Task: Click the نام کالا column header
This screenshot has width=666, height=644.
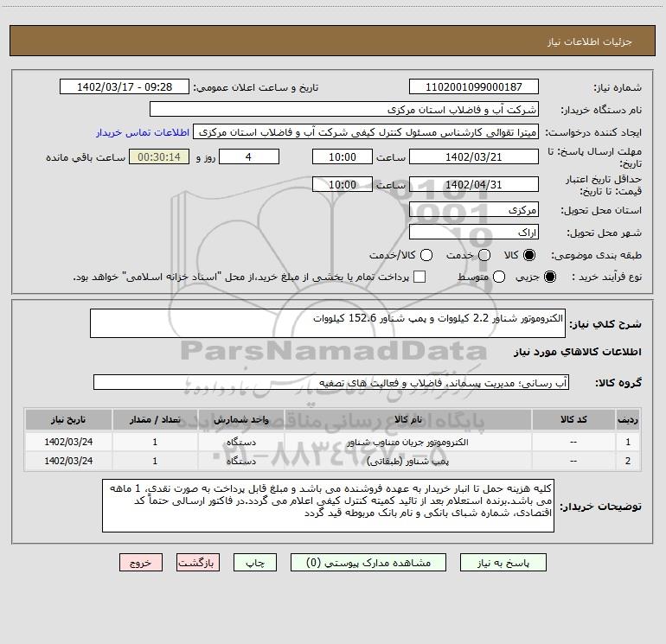Action: 407,419
